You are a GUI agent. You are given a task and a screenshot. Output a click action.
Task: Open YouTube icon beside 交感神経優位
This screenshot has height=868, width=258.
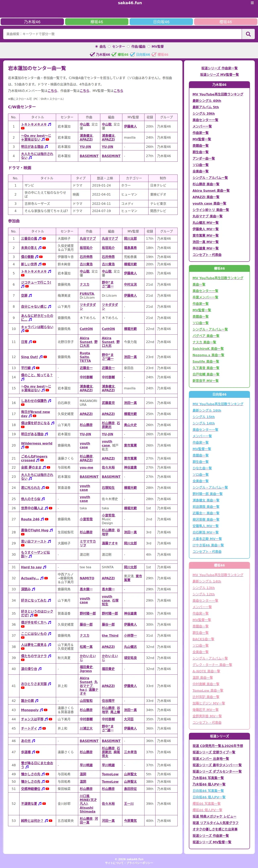tap(48, 789)
